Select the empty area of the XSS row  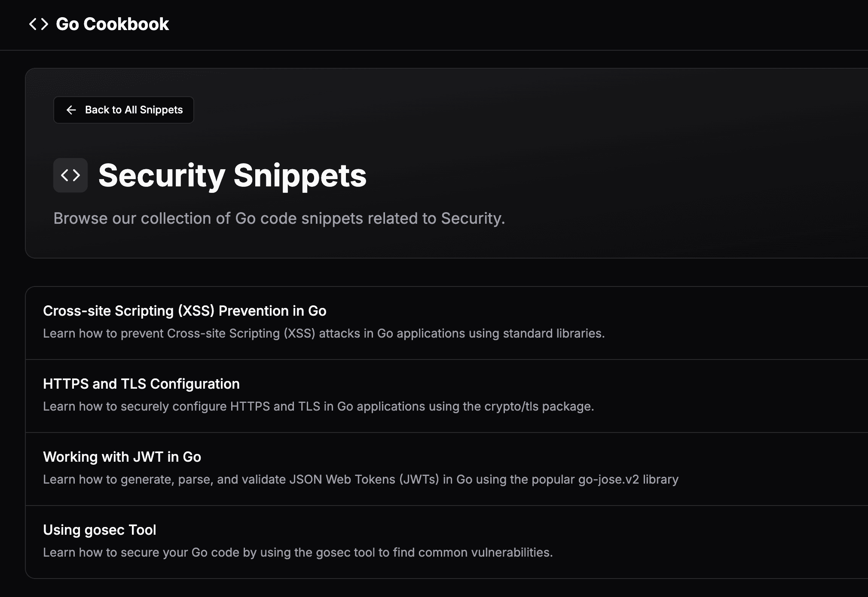752,323
